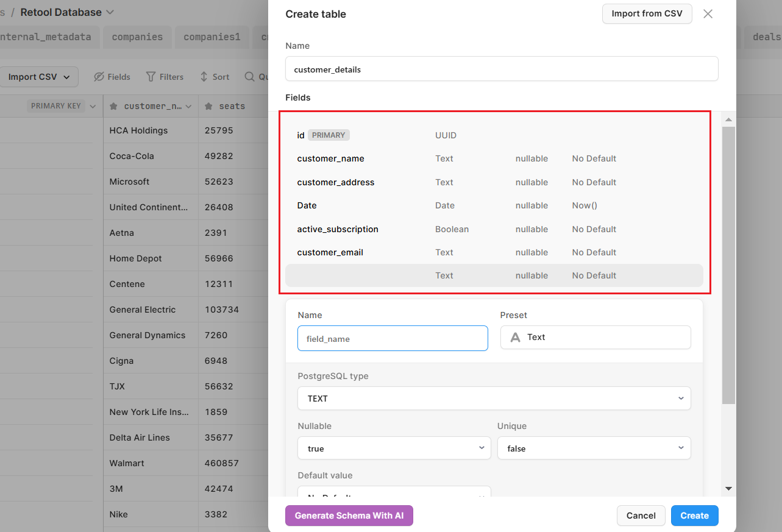Click the Sort arrows icon

[x=204, y=77]
